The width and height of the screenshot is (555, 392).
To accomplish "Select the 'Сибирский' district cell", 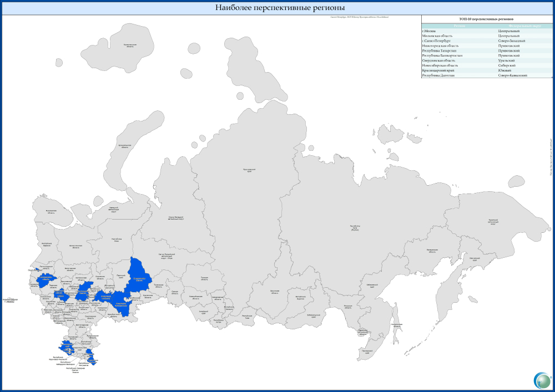I will click(507, 66).
